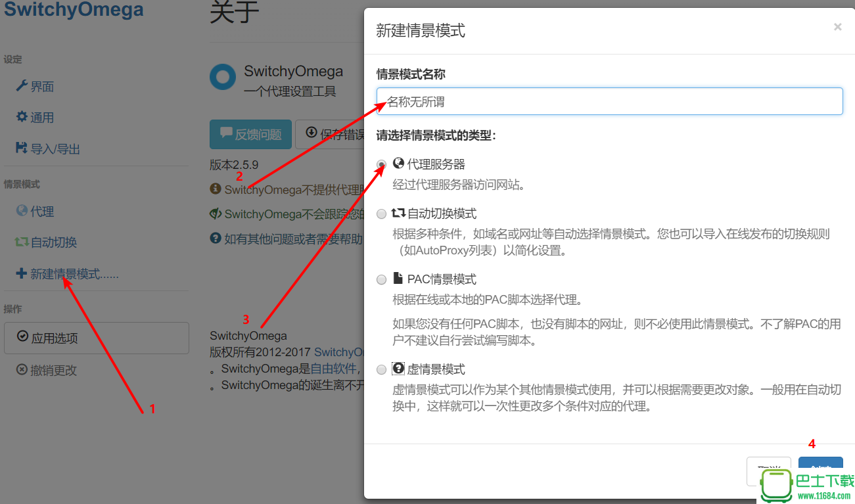
Task: Click the 经过代理服务器访问网站。 description text
Action: click(459, 185)
